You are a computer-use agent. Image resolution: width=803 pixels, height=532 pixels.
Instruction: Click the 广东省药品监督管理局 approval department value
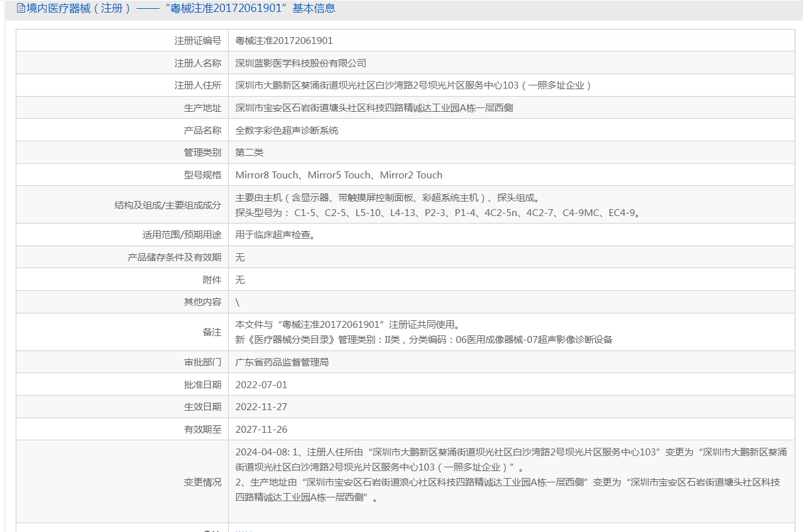[281, 362]
